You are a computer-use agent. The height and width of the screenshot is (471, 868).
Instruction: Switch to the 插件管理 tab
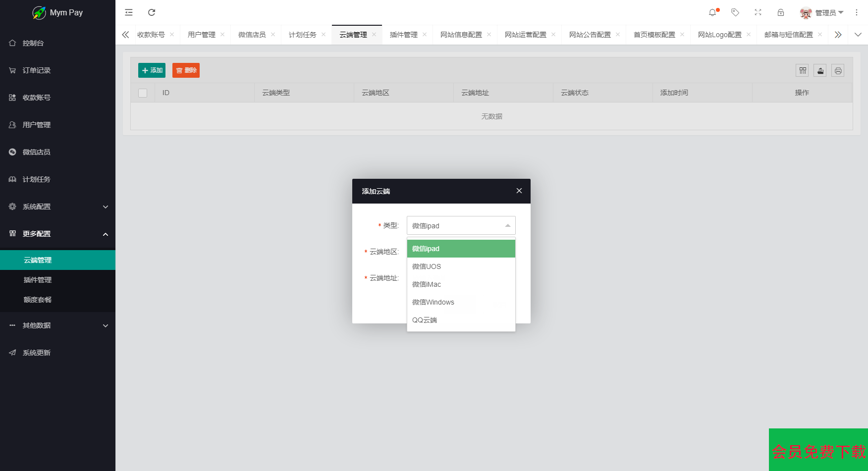pyautogui.click(x=403, y=35)
